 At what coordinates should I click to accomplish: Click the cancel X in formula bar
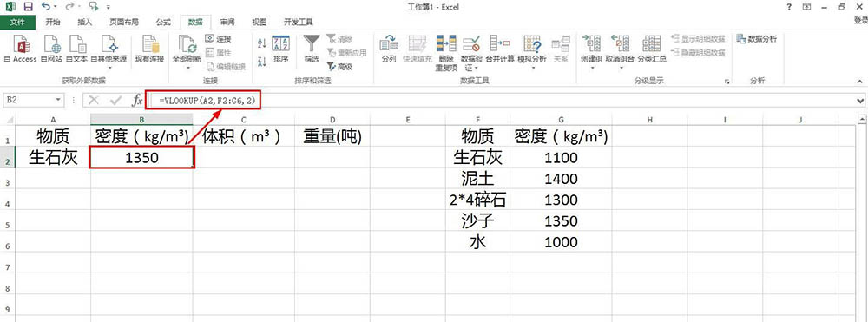pyautogui.click(x=94, y=100)
